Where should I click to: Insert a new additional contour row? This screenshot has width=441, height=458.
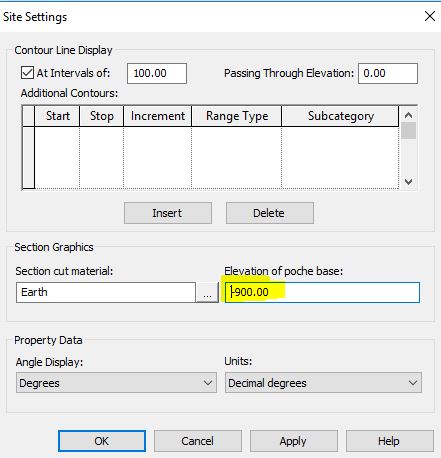click(168, 213)
